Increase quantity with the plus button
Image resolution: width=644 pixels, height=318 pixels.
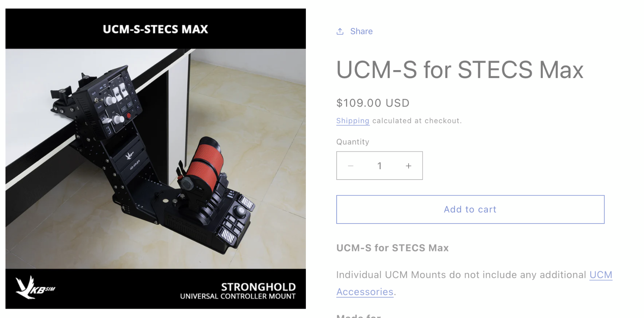pos(409,166)
